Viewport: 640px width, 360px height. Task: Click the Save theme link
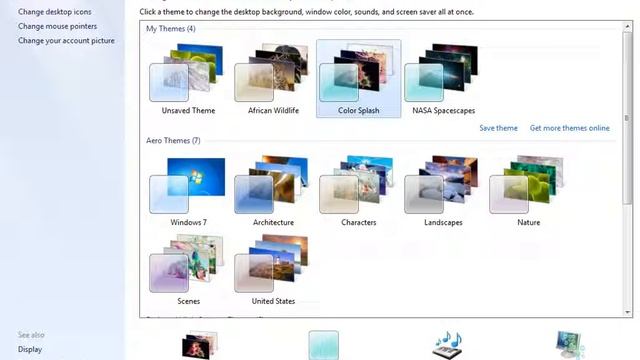pyautogui.click(x=498, y=128)
